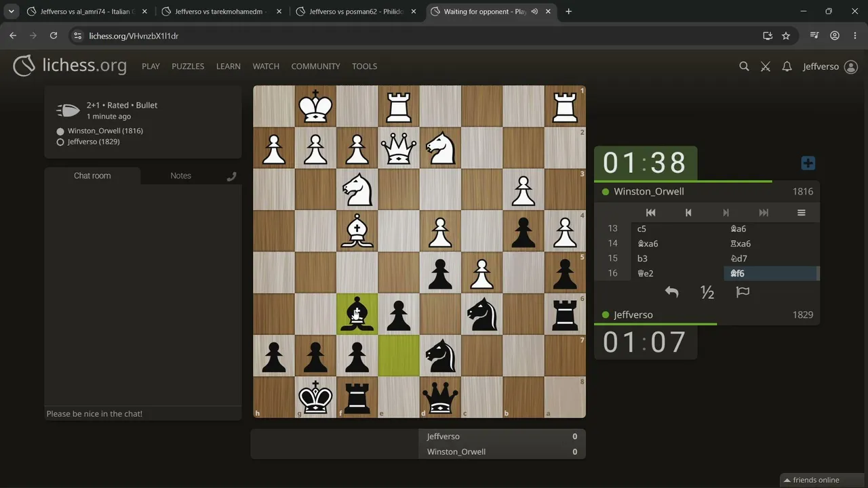Open the notifications bell

[787, 66]
